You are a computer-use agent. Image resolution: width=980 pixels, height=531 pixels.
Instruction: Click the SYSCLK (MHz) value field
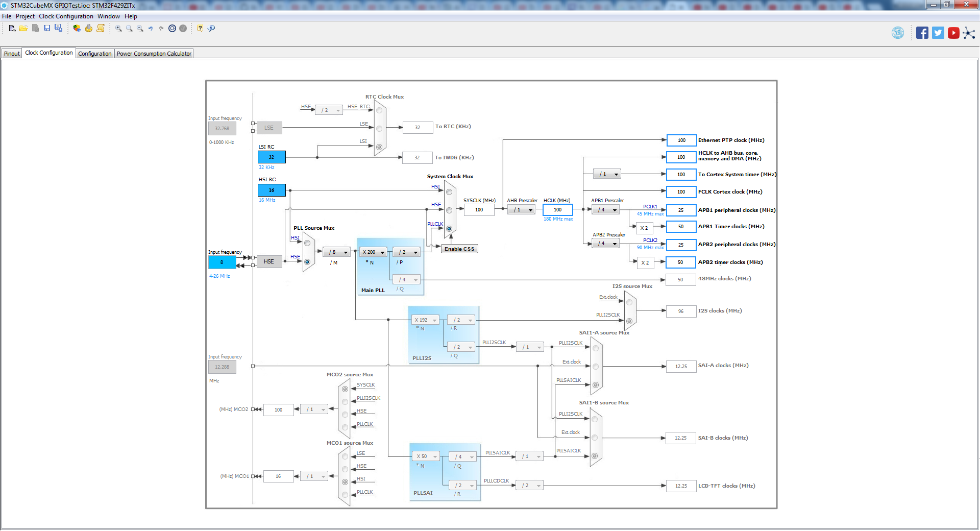coord(479,210)
